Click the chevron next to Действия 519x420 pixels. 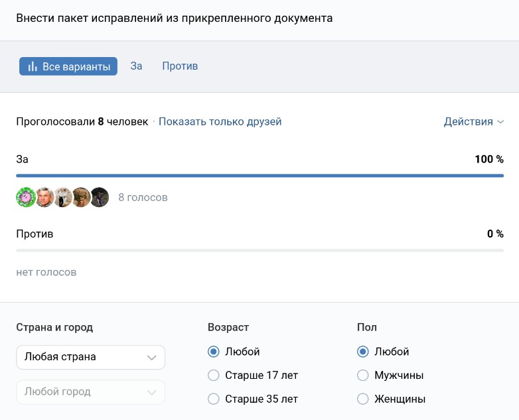pos(500,122)
